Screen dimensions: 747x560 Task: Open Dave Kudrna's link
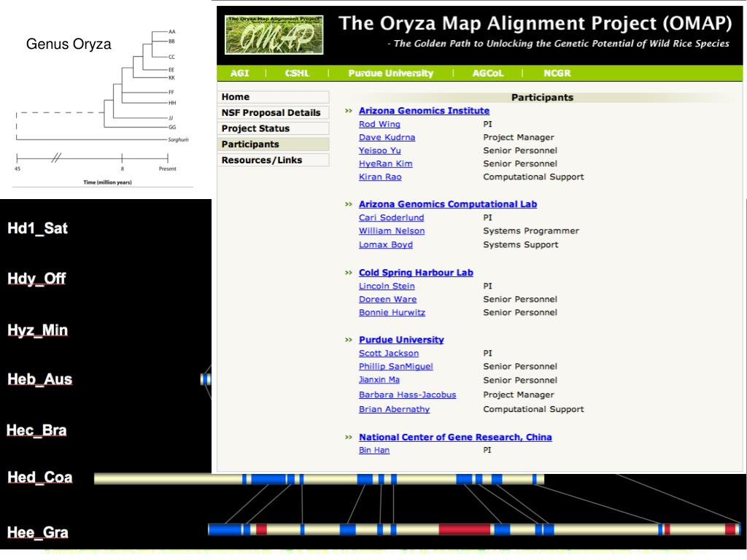tap(387, 137)
